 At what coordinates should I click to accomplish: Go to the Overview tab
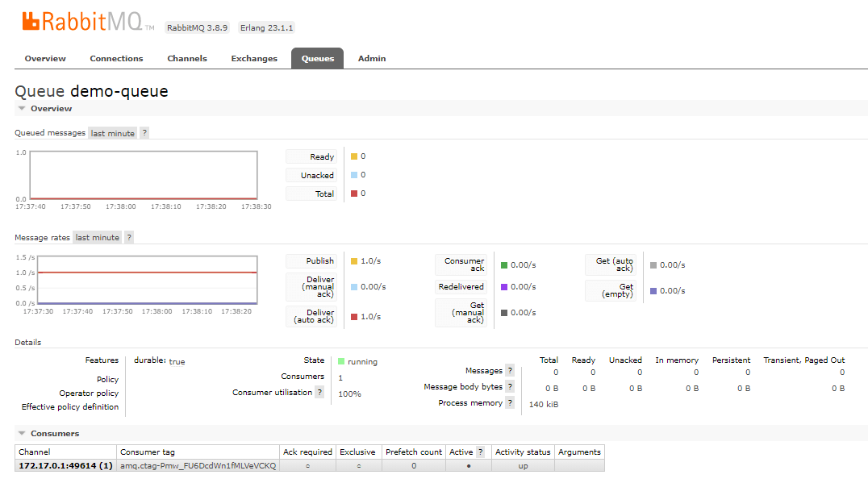(45, 59)
